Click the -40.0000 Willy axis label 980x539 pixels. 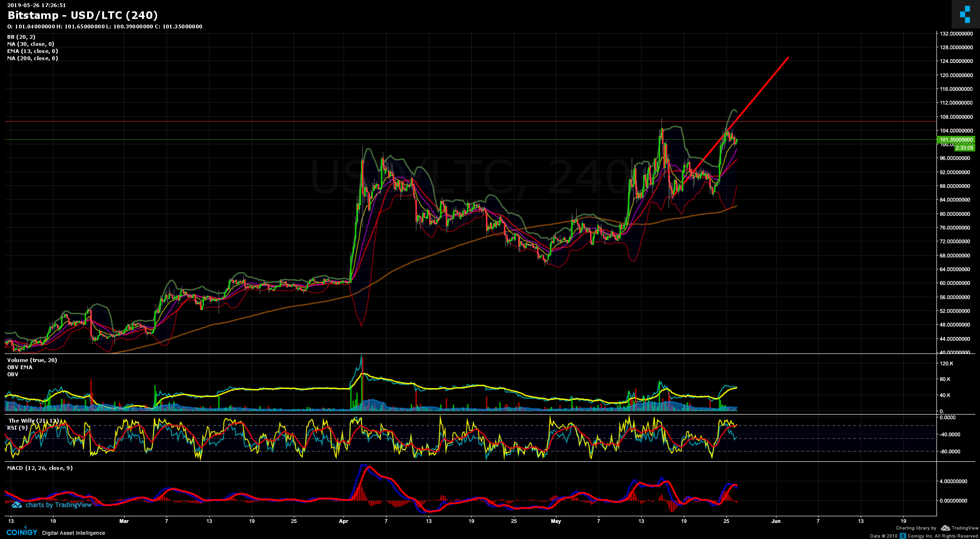(x=950, y=434)
